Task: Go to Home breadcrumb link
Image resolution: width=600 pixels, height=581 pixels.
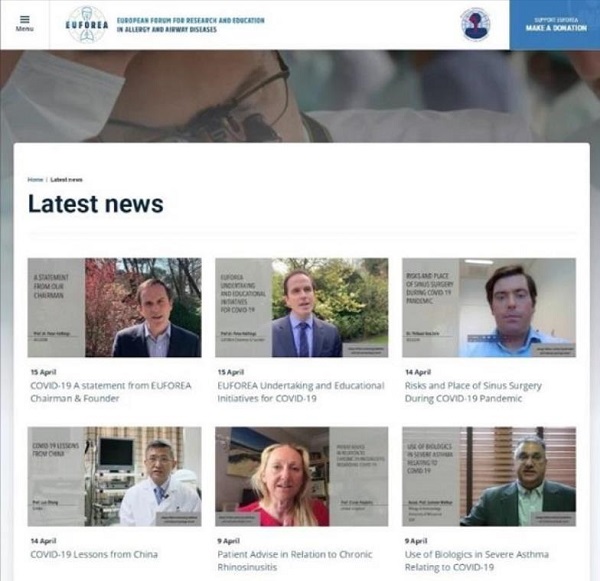Action: tap(35, 179)
